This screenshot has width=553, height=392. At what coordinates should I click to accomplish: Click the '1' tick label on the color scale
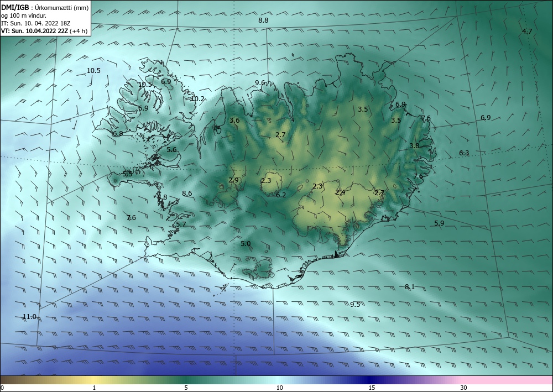(94, 388)
